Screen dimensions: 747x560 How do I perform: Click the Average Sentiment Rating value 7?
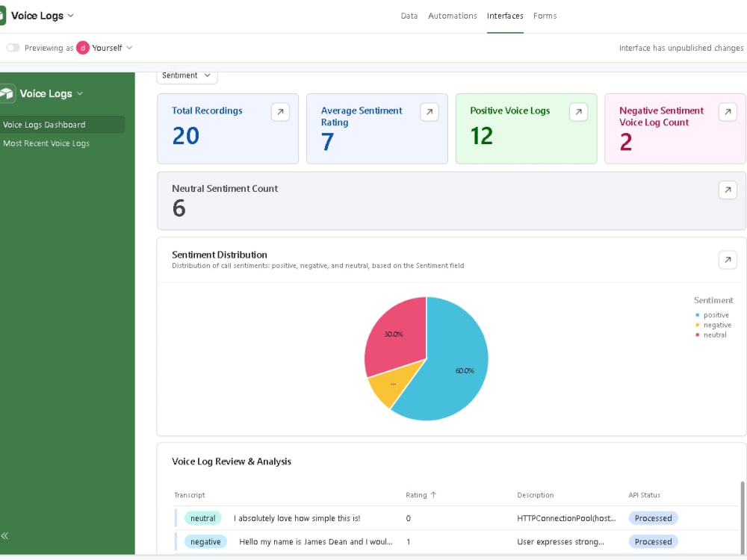tap(327, 142)
